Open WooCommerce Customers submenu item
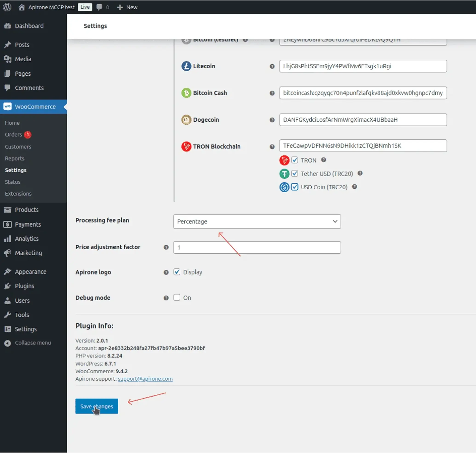 tap(18, 147)
